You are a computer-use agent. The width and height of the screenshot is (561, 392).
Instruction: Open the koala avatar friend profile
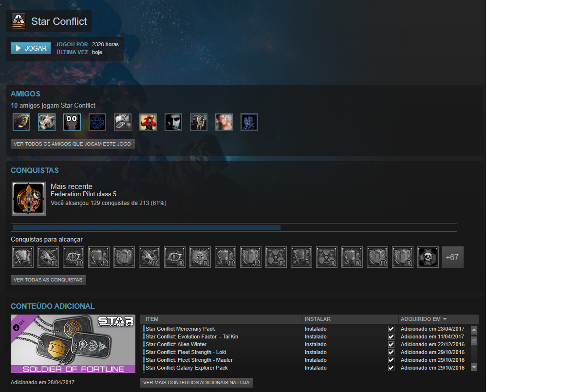pyautogui.click(x=47, y=122)
